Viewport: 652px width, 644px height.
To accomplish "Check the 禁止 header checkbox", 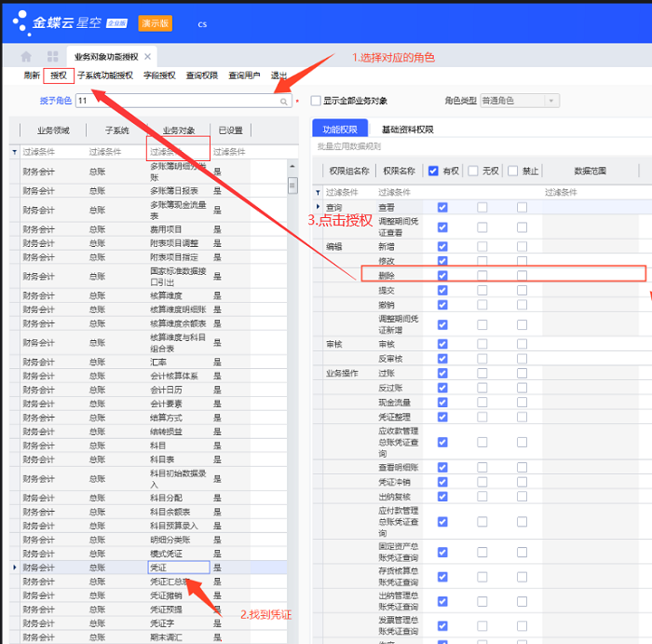I will pyautogui.click(x=513, y=171).
